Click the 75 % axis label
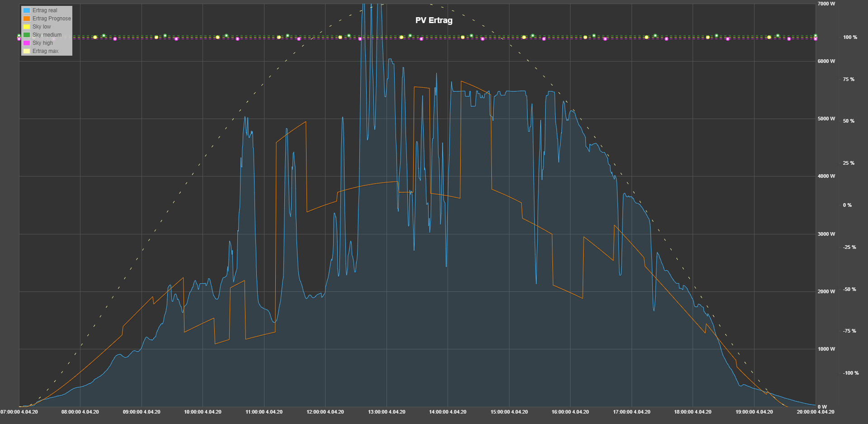 coord(849,79)
